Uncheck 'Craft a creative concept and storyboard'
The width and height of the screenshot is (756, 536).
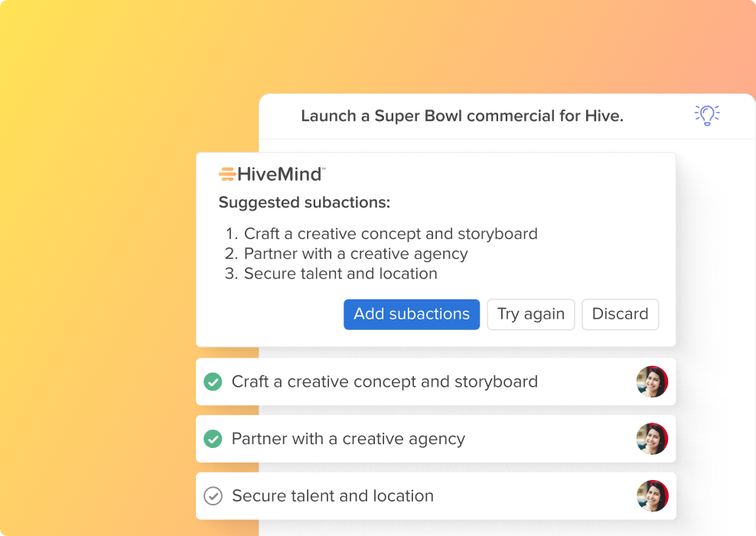213,381
